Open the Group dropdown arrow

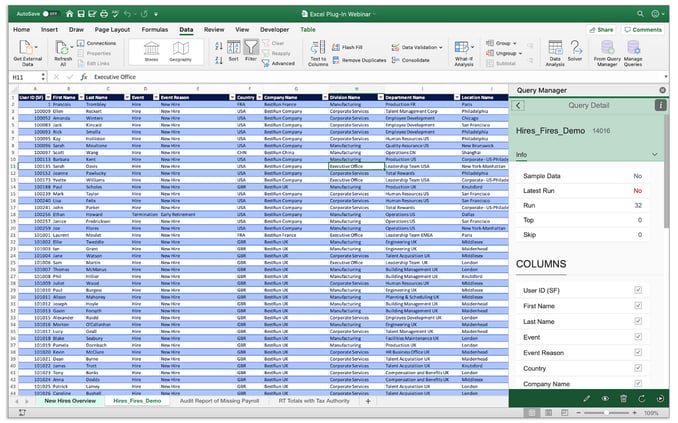[515, 43]
